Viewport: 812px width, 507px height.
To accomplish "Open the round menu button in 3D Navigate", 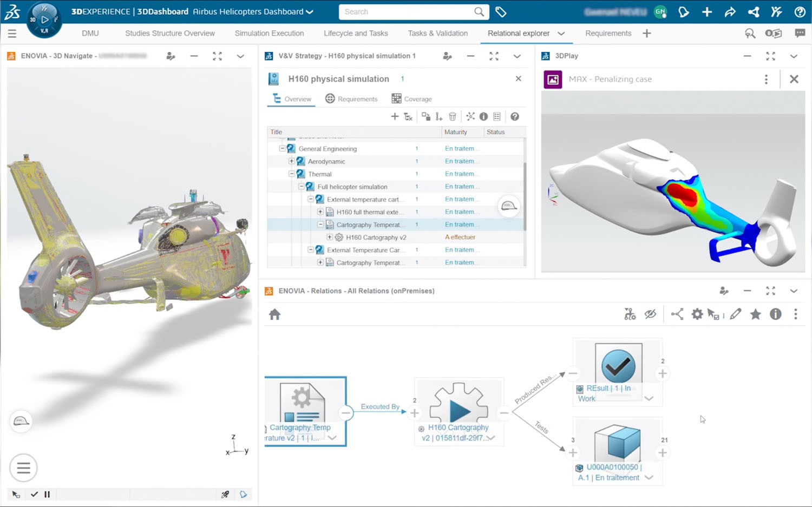I will 23,468.
